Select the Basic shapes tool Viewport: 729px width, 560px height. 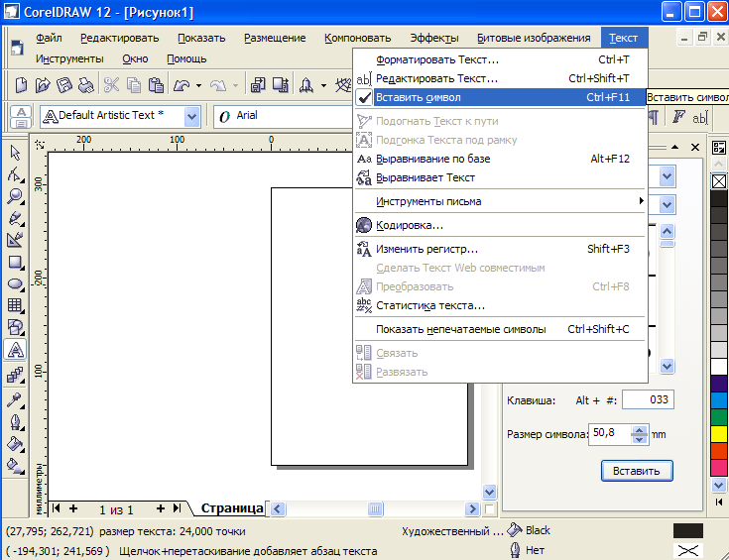click(15, 328)
